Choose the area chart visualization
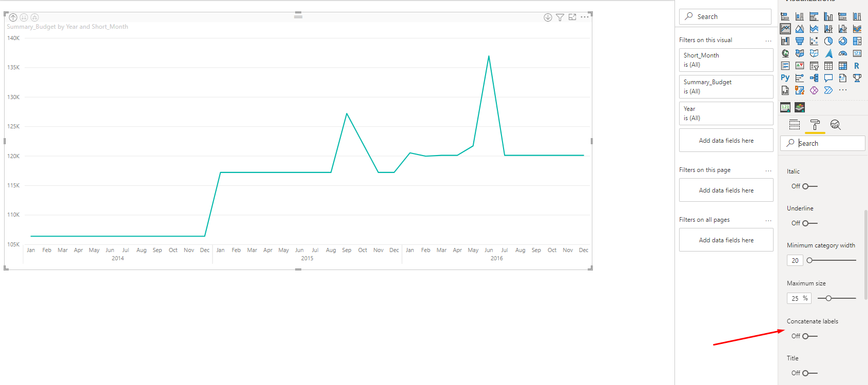This screenshot has width=868, height=385. coord(800,29)
